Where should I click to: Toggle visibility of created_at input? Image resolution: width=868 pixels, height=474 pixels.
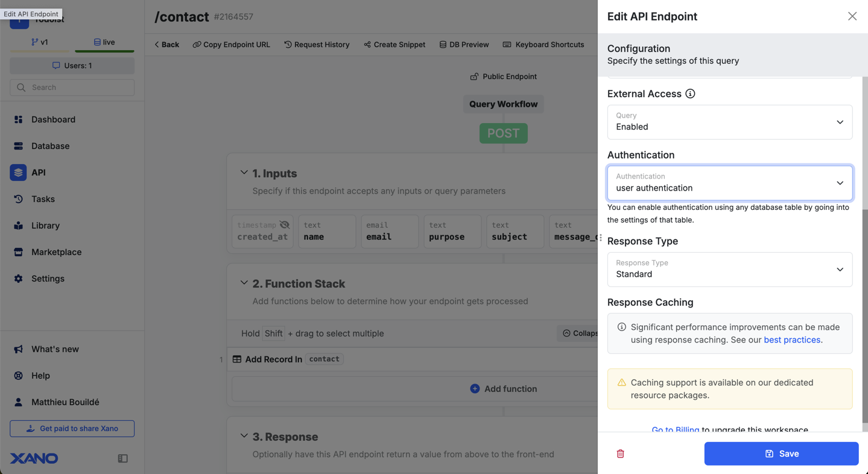click(285, 225)
